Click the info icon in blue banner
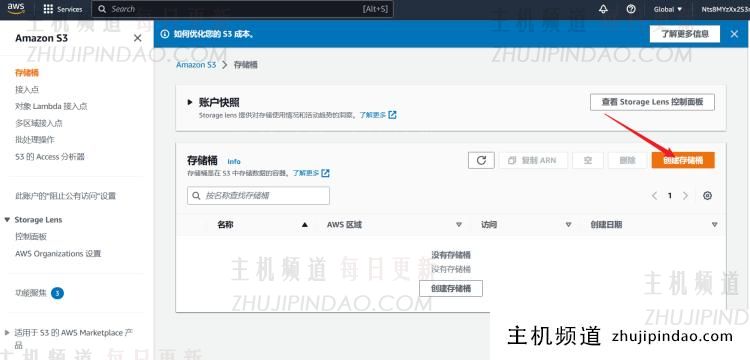Screen dimensions: 750x360 165,34
